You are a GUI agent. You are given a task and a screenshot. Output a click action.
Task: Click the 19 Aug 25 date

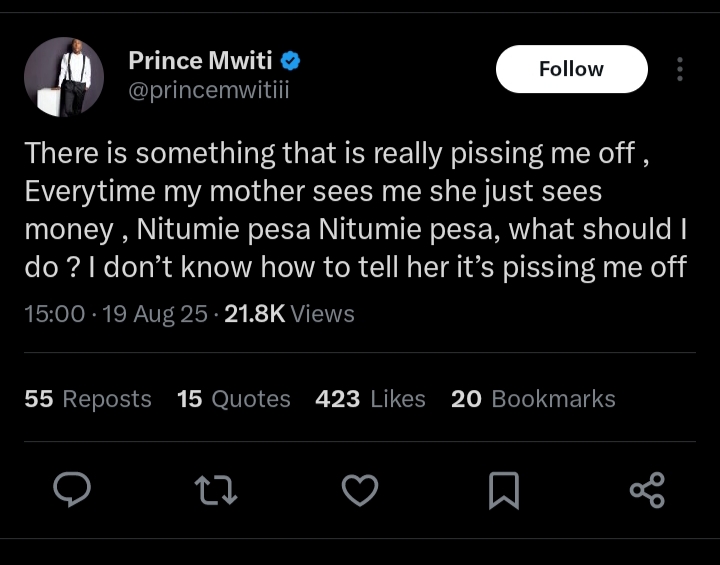(155, 314)
